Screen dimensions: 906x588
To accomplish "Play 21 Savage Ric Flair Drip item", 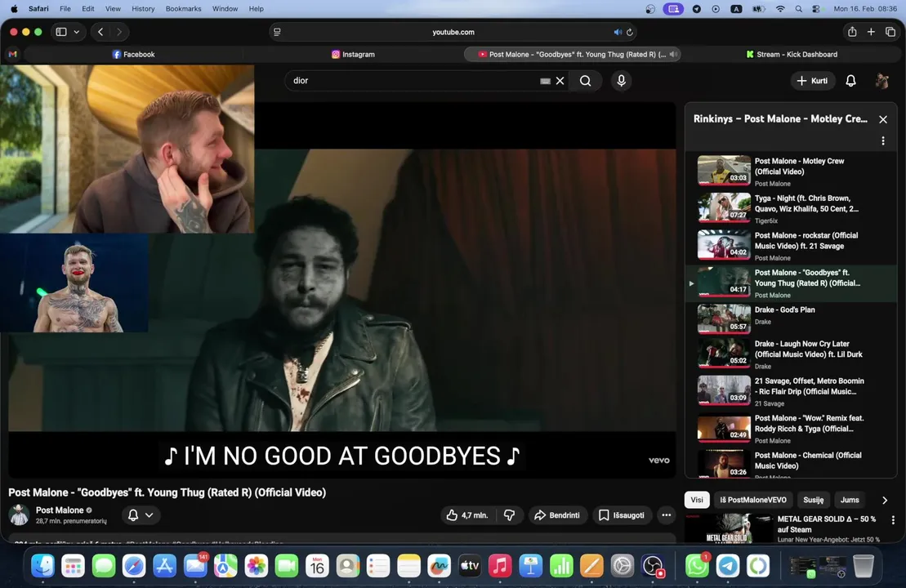I will point(790,391).
